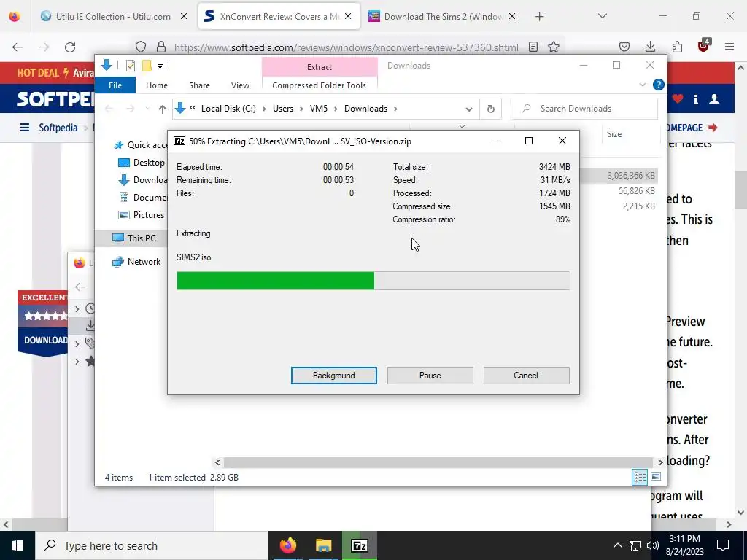Click the extraction progress bar
The width and height of the screenshot is (747, 560).
click(373, 281)
